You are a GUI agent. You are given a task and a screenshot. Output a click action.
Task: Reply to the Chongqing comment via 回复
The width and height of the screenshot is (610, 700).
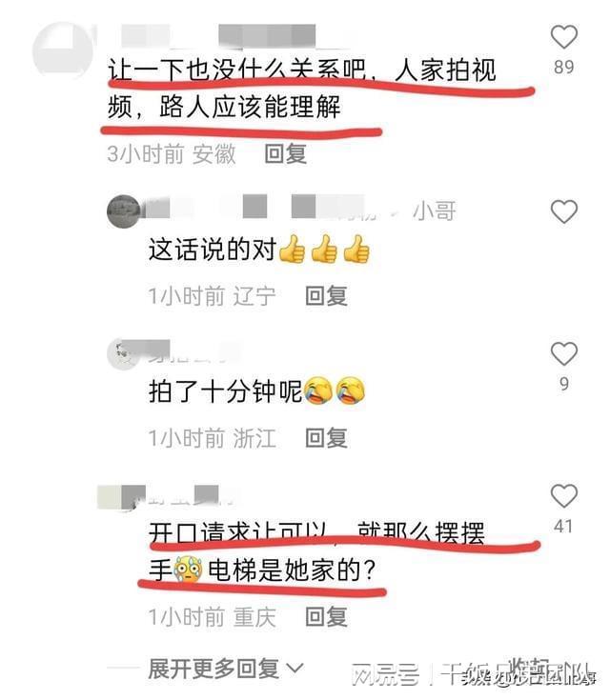[x=326, y=617]
